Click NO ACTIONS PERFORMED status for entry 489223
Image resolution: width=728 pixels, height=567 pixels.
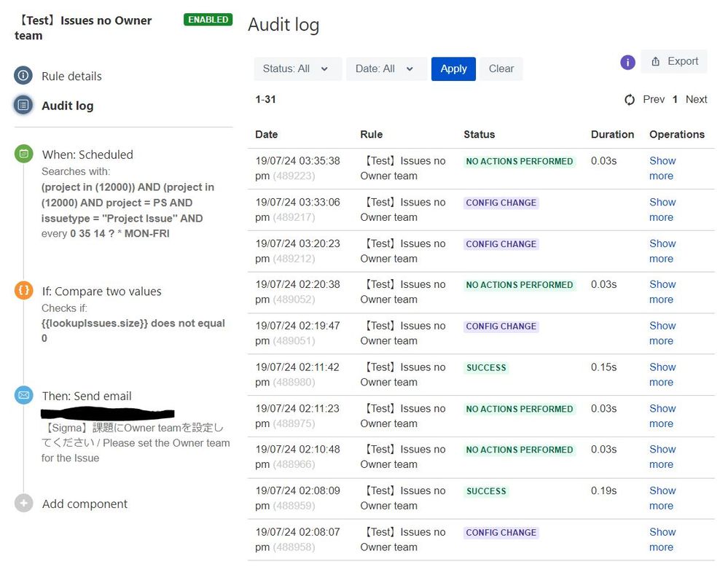[x=520, y=162]
